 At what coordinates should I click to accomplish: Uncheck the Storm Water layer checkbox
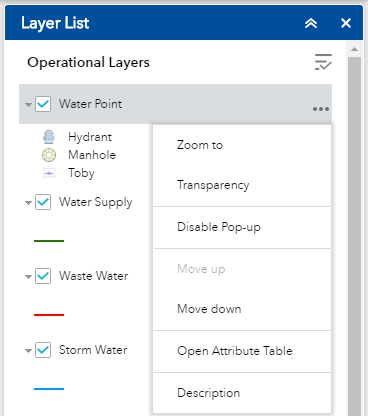[x=43, y=350]
